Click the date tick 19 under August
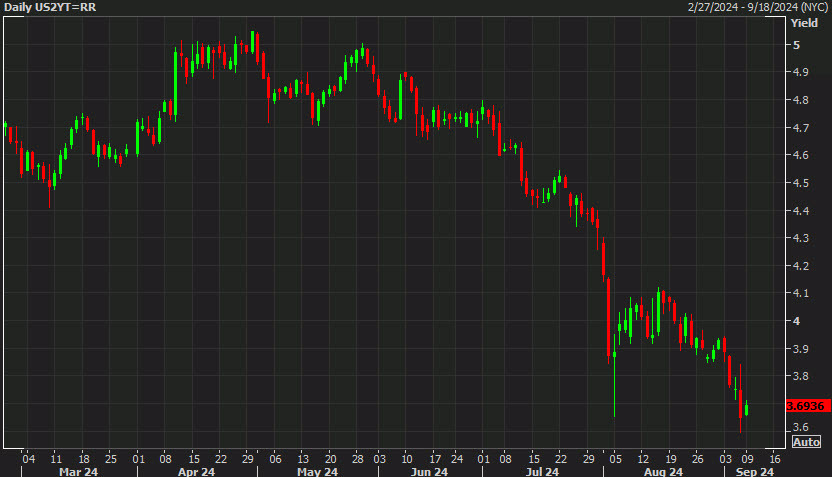 pyautogui.click(x=671, y=459)
